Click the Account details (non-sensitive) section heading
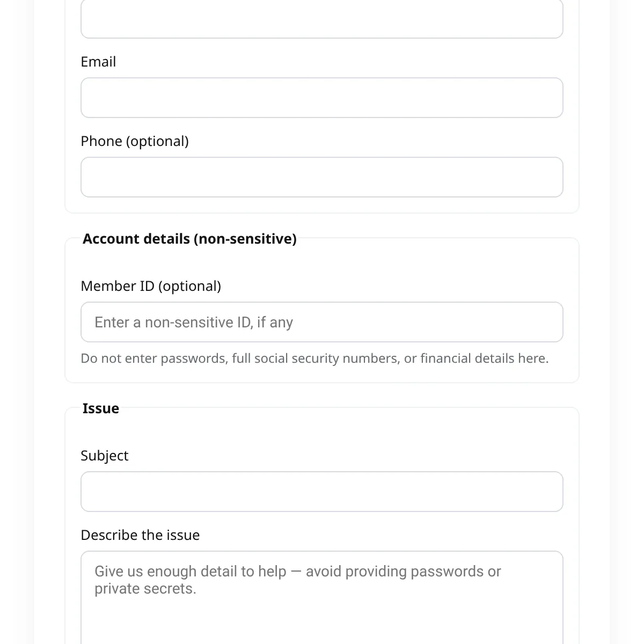The width and height of the screenshot is (644, 644). point(190,238)
